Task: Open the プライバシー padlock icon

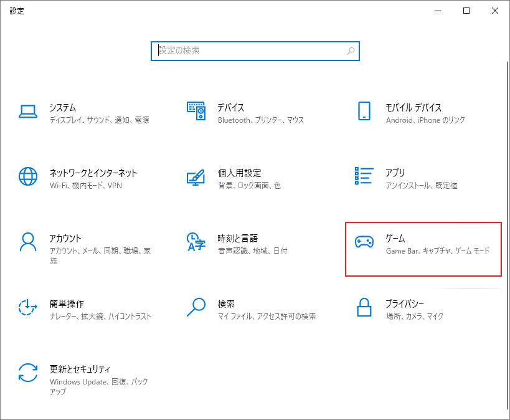Action: tap(364, 307)
